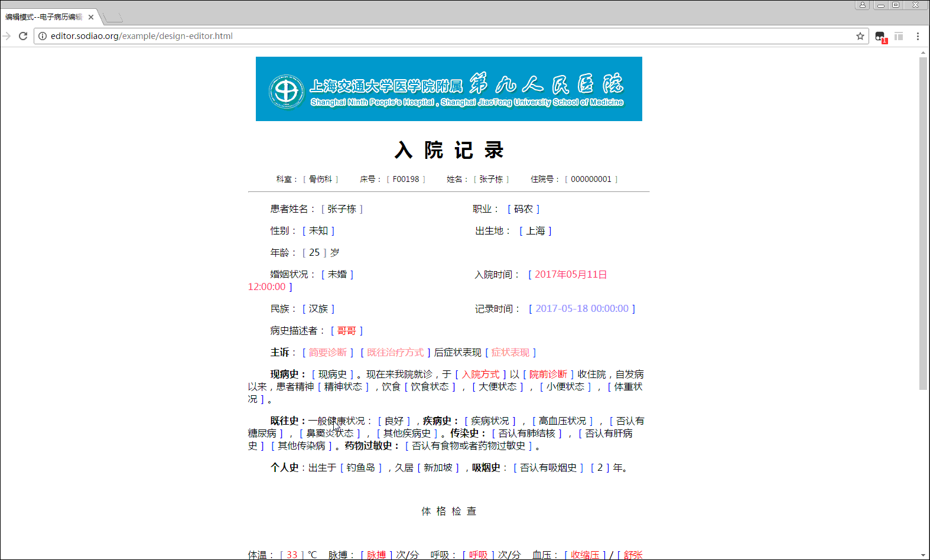Edit smoking years field value 2
Image resolution: width=930 pixels, height=560 pixels.
point(600,468)
